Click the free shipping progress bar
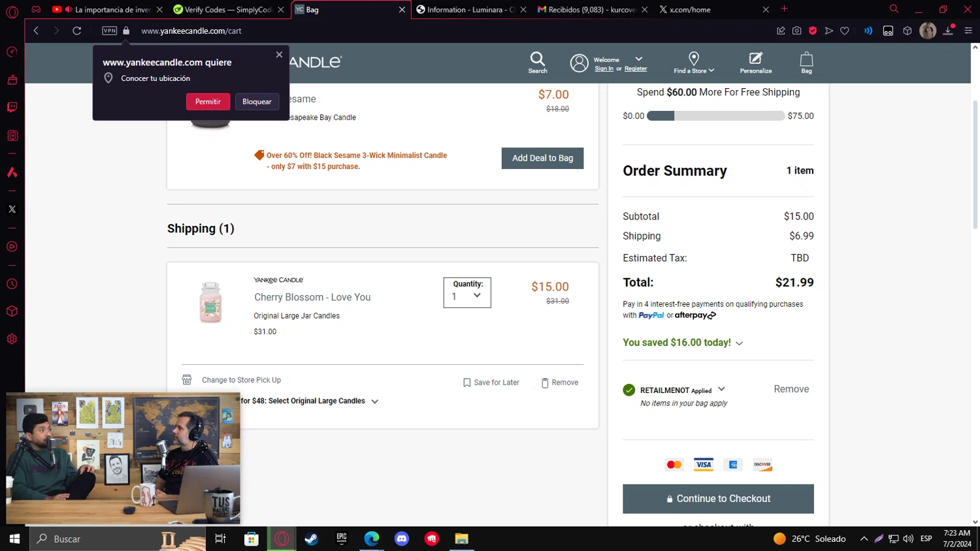This screenshot has height=551, width=980. tap(715, 116)
